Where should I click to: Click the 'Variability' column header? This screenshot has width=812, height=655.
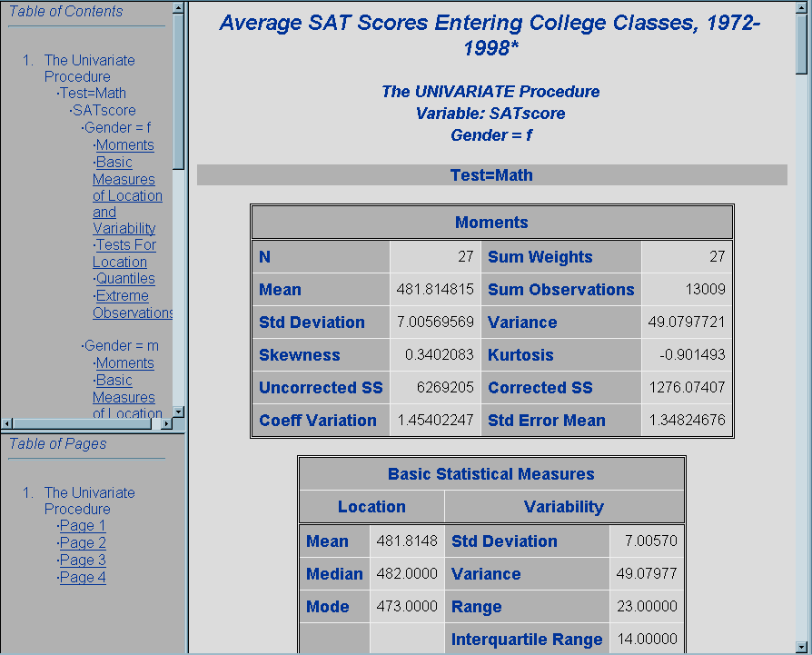tap(564, 506)
